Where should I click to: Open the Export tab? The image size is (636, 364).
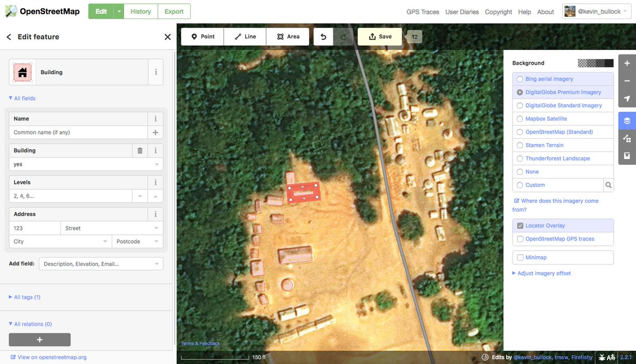coord(174,11)
